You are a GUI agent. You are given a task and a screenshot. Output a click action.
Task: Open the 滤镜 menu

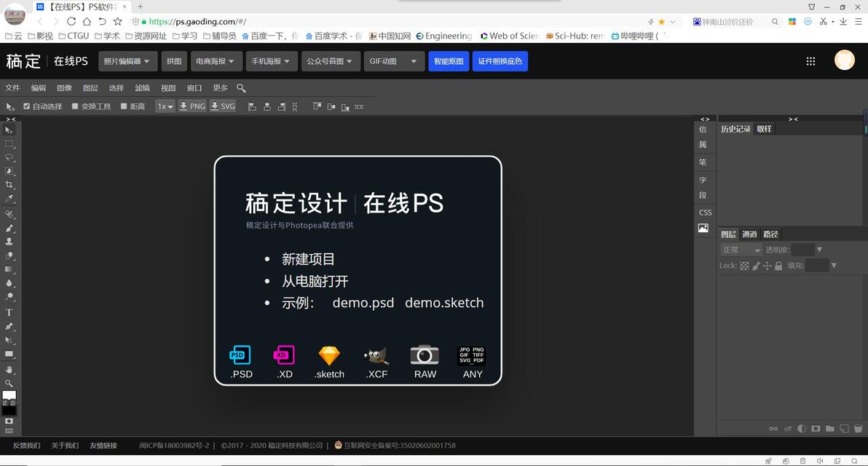142,88
